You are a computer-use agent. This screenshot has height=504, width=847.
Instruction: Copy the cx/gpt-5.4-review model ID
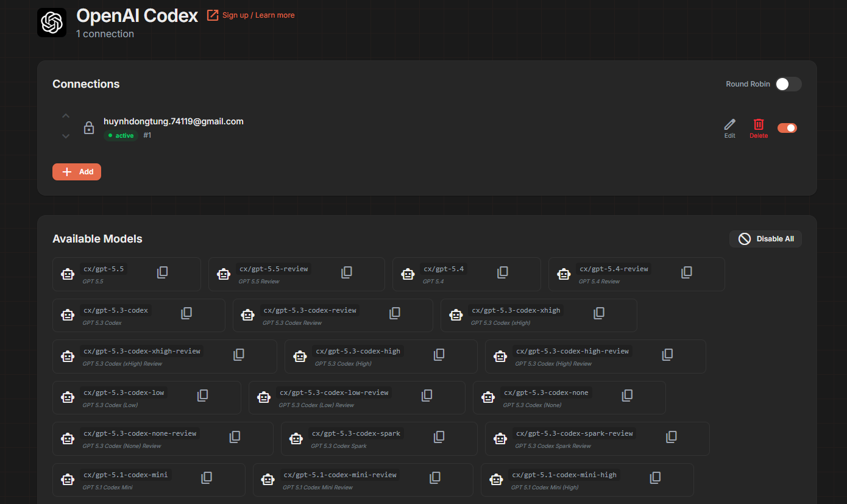point(687,272)
